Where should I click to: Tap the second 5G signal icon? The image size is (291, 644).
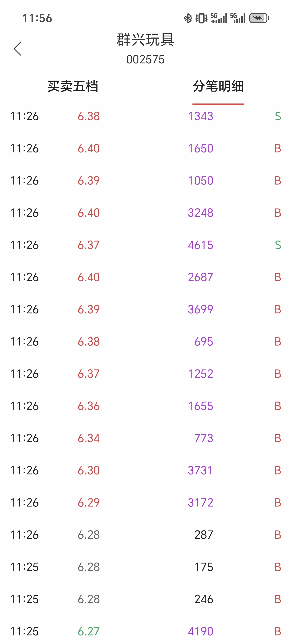pyautogui.click(x=238, y=18)
